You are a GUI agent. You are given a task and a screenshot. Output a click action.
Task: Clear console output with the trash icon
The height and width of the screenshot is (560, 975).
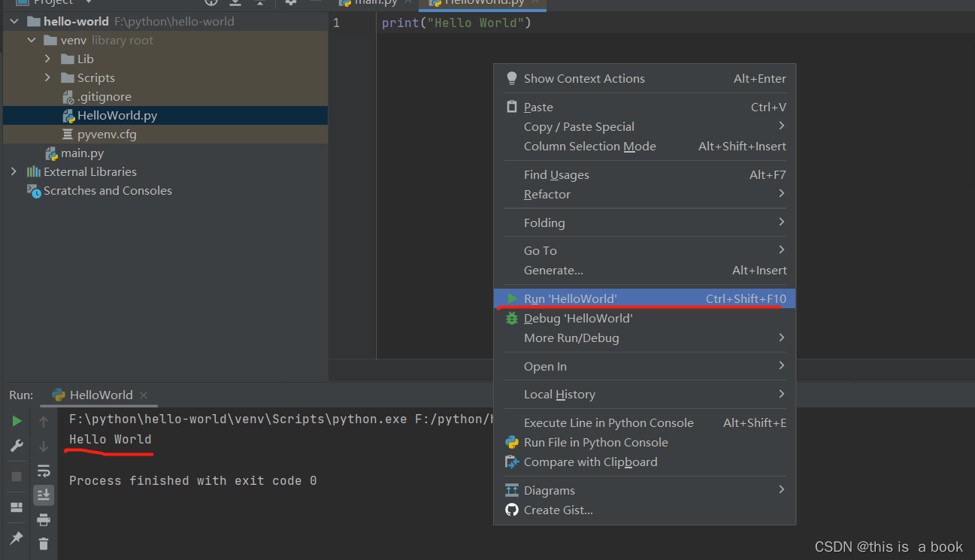click(43, 543)
